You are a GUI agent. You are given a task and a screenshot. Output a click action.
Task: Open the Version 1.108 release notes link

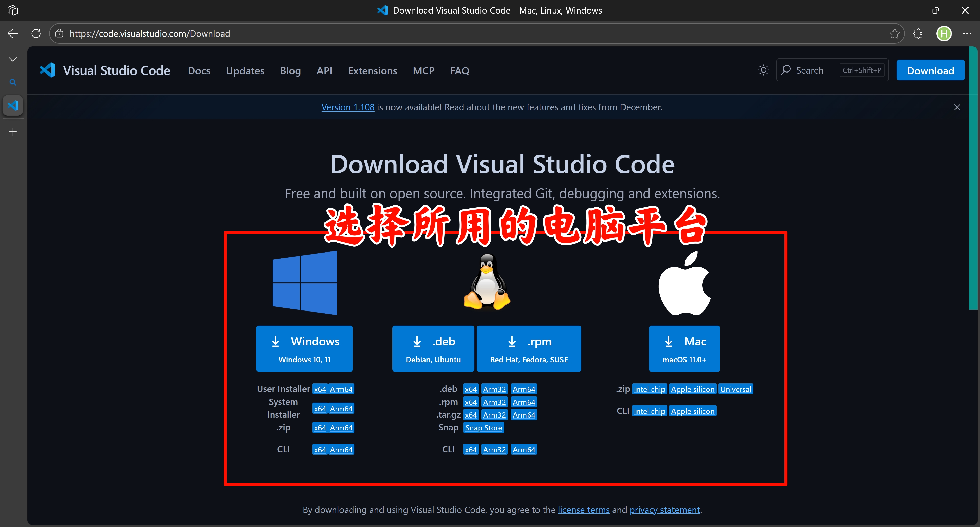[348, 107]
